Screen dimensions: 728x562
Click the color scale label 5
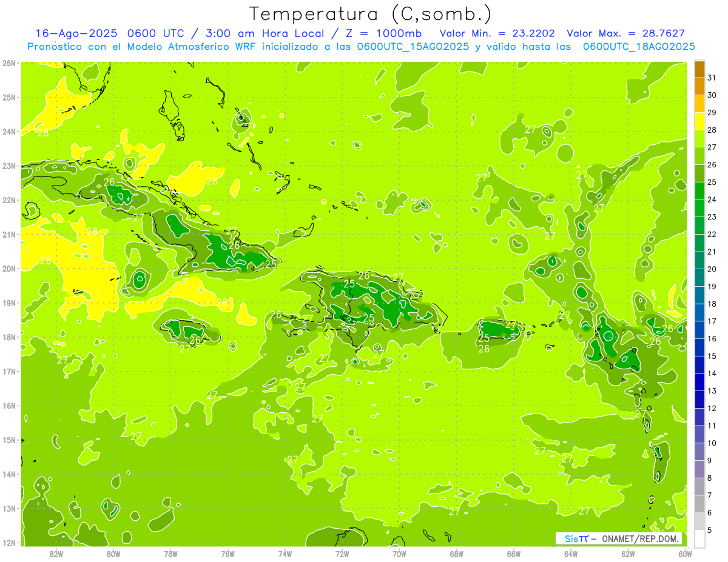click(x=710, y=530)
